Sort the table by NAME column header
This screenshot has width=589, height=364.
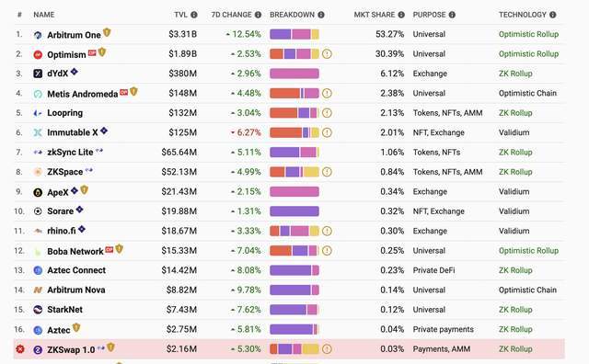point(44,15)
